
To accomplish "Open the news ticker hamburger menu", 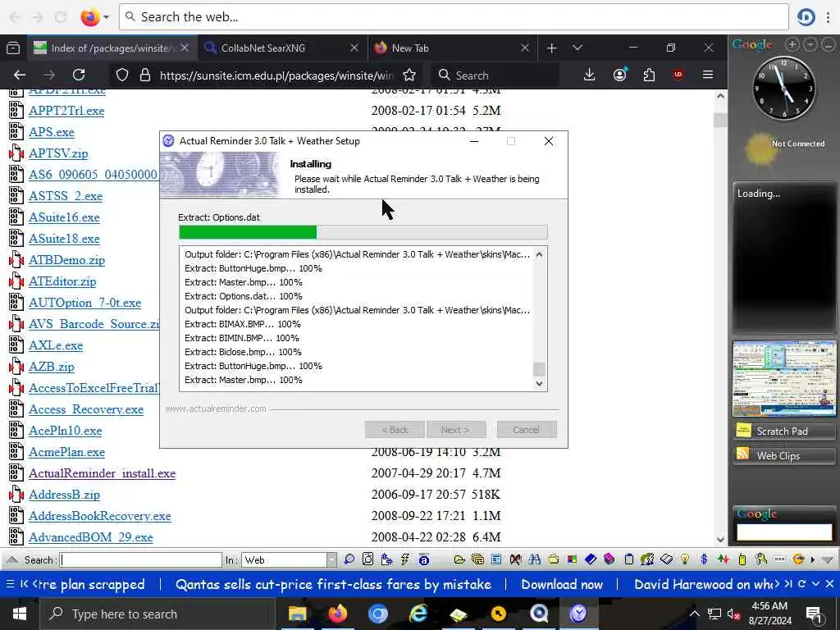I will click(x=10, y=584).
